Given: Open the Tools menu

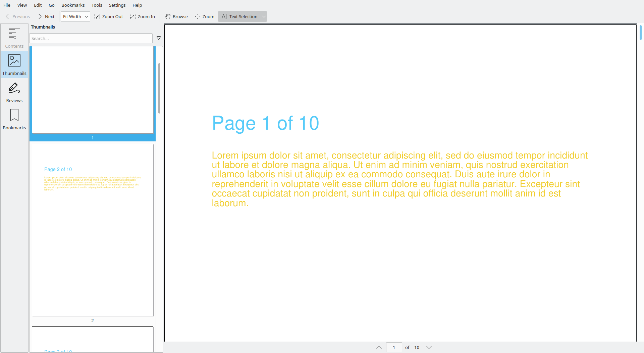Looking at the screenshot, I should pos(97,5).
